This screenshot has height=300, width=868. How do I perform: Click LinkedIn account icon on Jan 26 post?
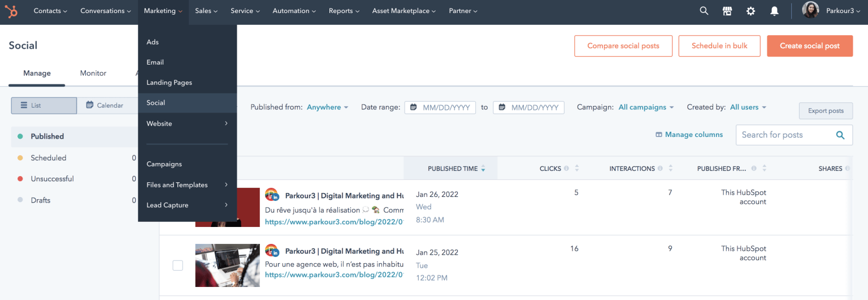point(272,195)
